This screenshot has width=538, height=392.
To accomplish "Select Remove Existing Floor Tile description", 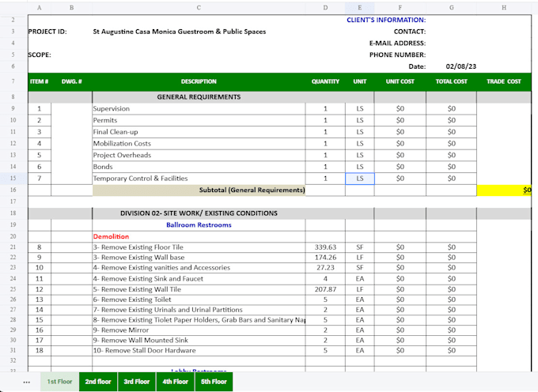I will pyautogui.click(x=199, y=247).
